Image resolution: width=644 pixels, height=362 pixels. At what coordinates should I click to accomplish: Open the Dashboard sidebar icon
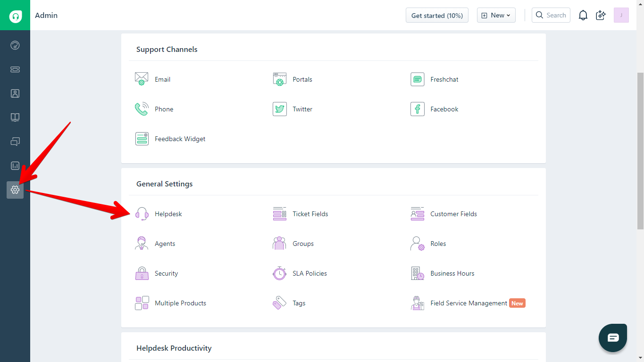click(15, 45)
